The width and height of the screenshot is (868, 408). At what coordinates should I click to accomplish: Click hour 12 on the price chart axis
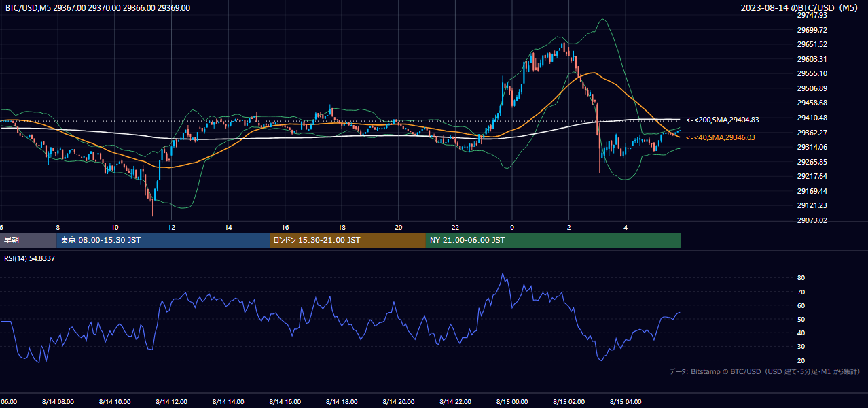[x=171, y=228]
